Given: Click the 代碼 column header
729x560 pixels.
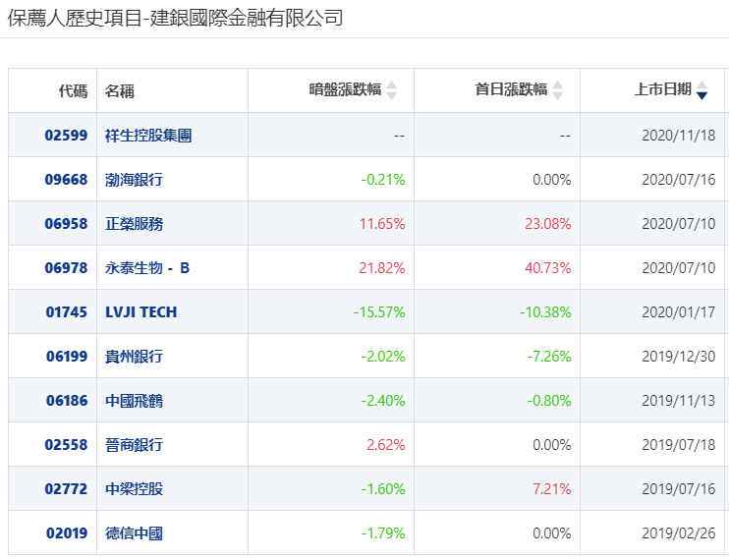Looking at the screenshot, I should (x=73, y=90).
